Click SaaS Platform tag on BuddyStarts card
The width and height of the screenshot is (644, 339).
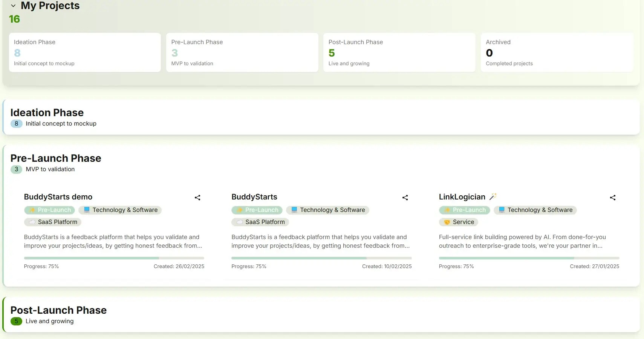(260, 222)
